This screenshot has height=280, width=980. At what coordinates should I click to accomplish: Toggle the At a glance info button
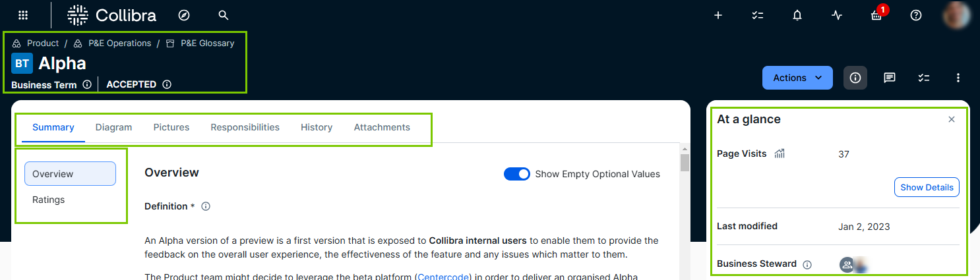pos(855,78)
